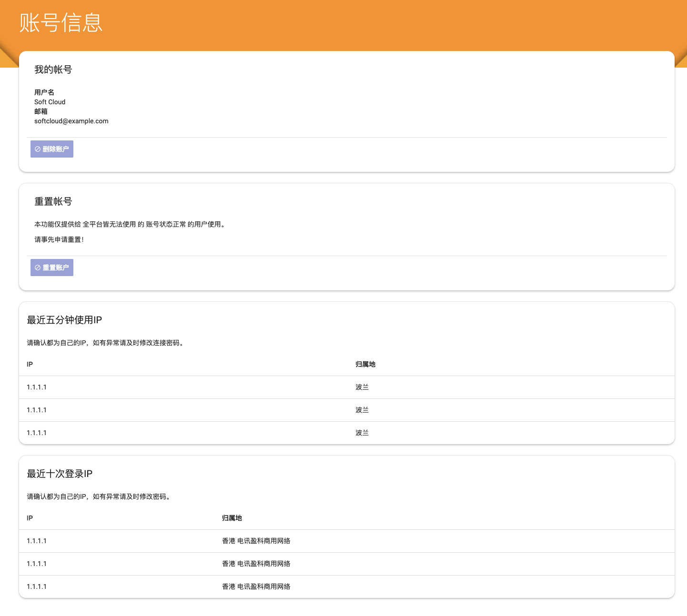Select the username value Soft Cloud
The width and height of the screenshot is (687, 616).
[x=50, y=102]
